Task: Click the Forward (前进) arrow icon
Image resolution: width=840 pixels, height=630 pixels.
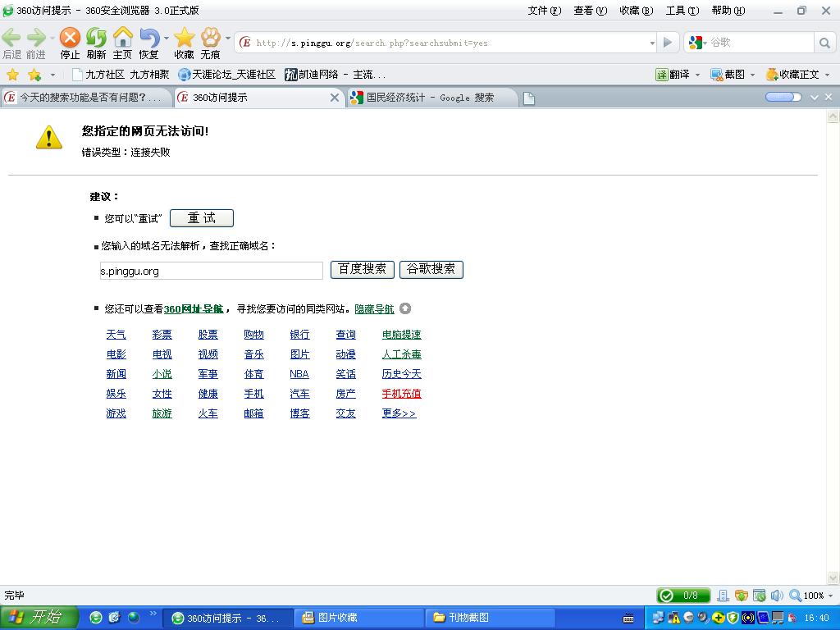Action: pyautogui.click(x=36, y=38)
